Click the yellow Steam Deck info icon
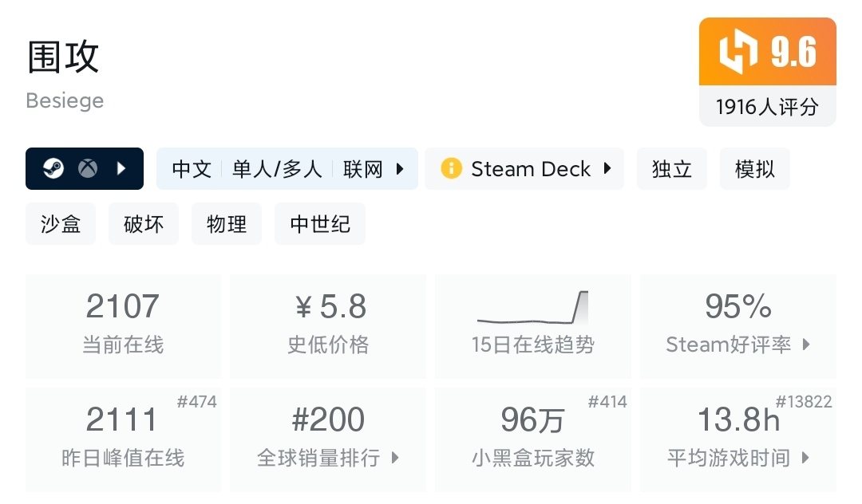This screenshot has width=862, height=504. pos(451,169)
